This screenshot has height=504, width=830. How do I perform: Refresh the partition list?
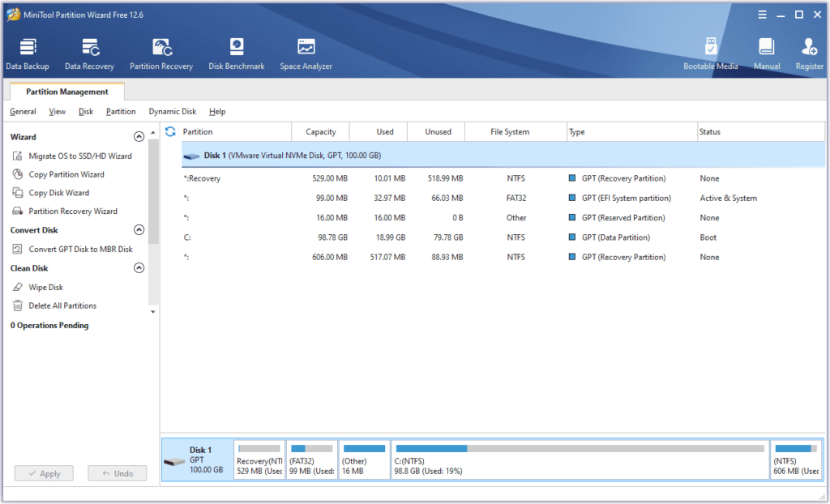[169, 130]
